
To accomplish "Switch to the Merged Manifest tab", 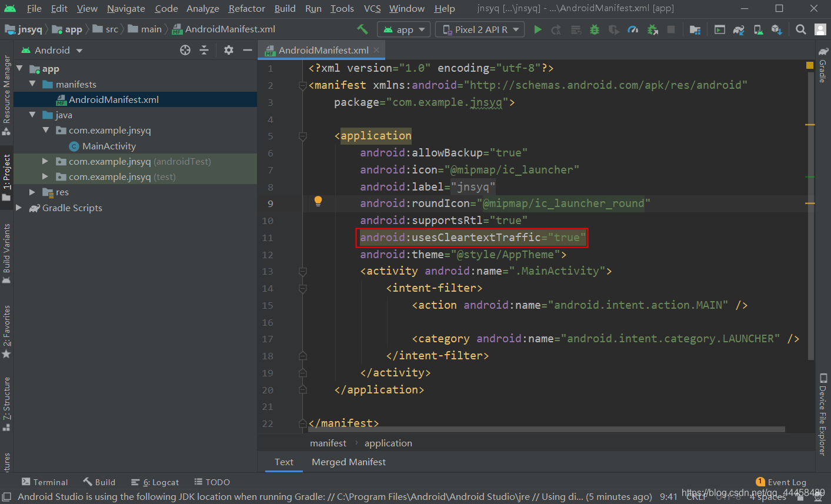I will (x=349, y=462).
